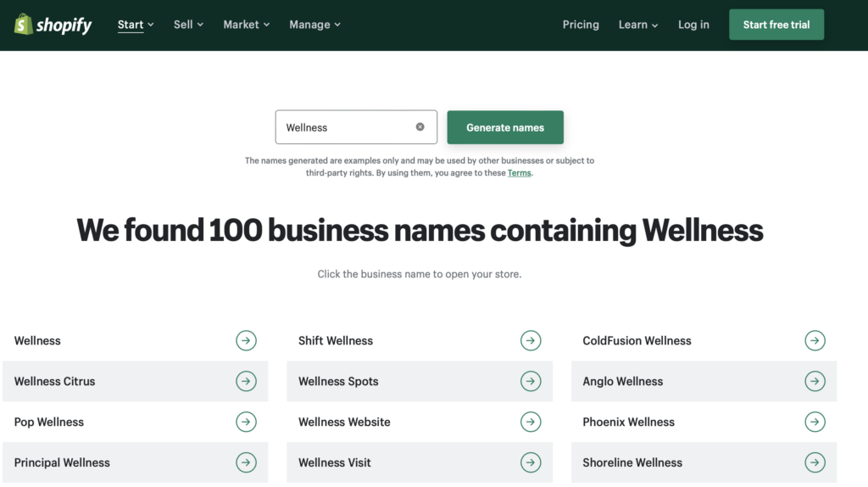Clear the Wellness search field text
This screenshot has height=487, width=868.
click(x=420, y=127)
